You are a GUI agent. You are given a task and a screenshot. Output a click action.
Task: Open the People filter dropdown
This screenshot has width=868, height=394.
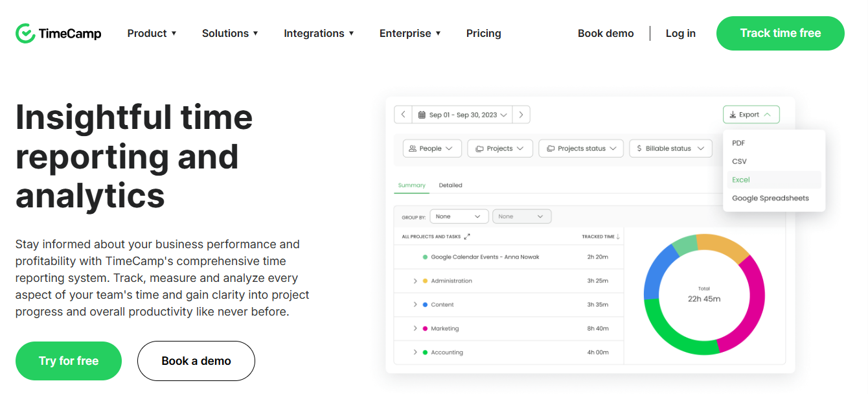[x=432, y=148]
